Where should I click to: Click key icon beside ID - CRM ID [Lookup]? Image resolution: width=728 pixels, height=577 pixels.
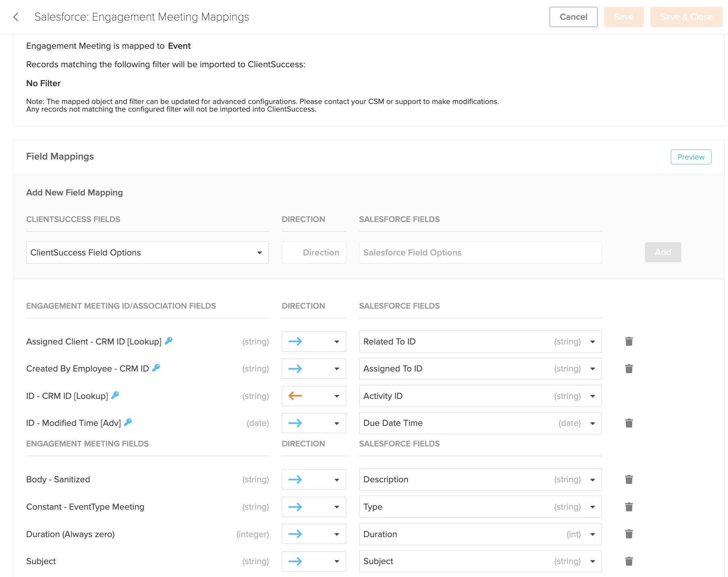coord(115,395)
